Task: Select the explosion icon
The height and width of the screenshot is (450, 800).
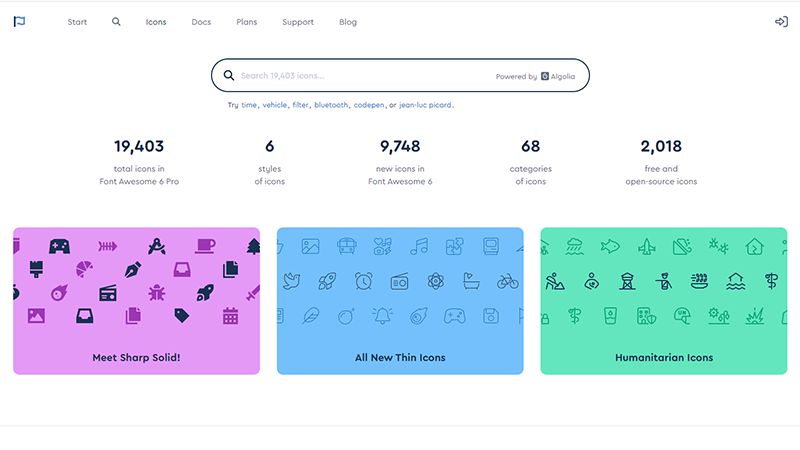Action: (x=755, y=316)
